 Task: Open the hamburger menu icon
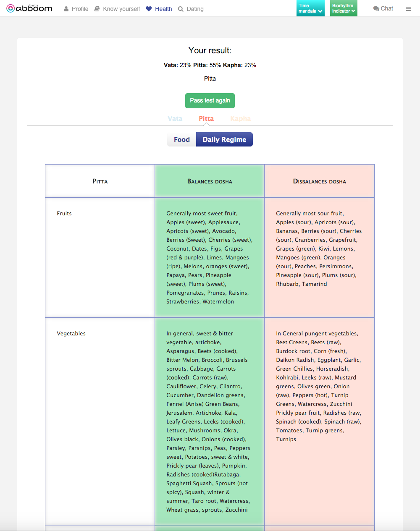coord(409,9)
